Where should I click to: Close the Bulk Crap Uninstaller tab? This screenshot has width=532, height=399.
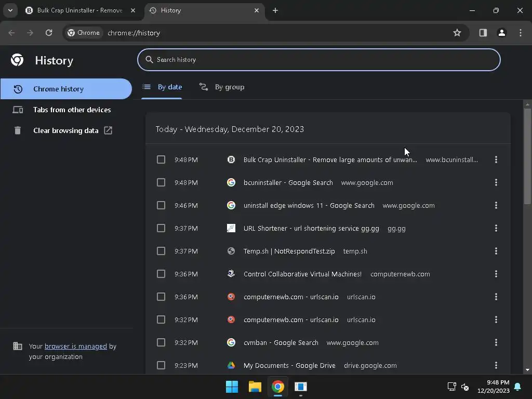tap(133, 10)
